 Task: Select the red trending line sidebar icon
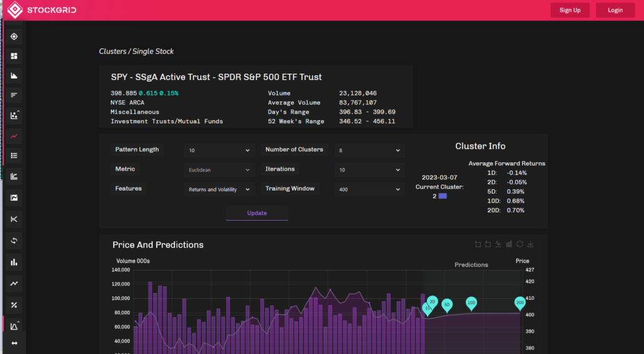tap(14, 136)
